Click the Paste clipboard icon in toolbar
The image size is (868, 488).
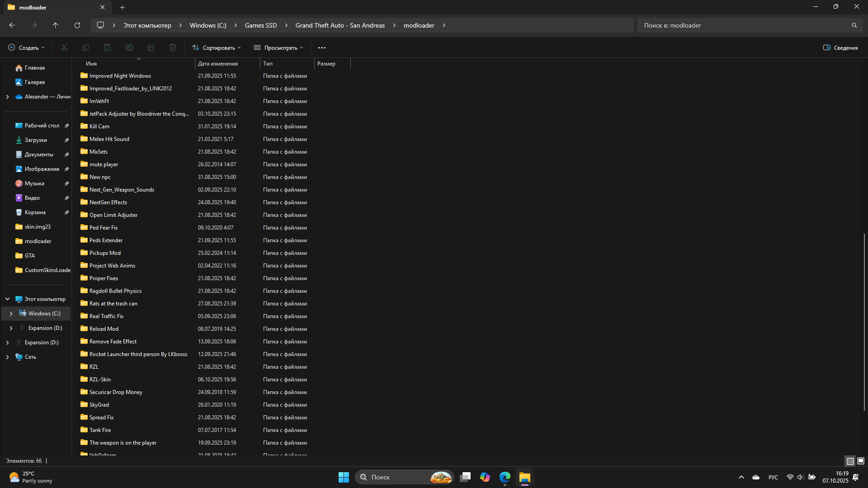point(108,47)
